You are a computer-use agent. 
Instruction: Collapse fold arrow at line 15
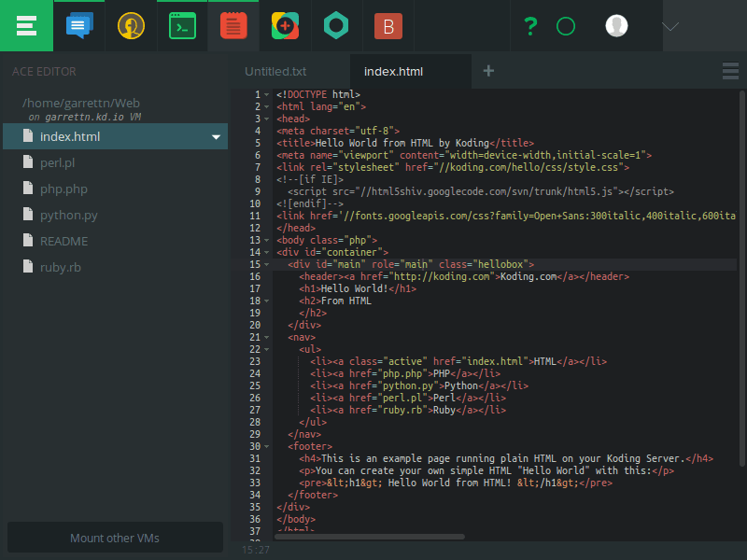267,265
